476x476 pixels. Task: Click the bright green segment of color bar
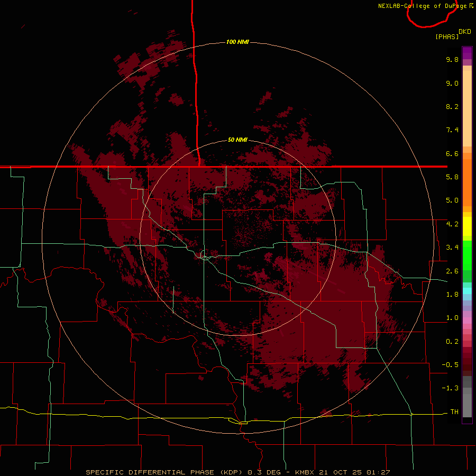(467, 255)
